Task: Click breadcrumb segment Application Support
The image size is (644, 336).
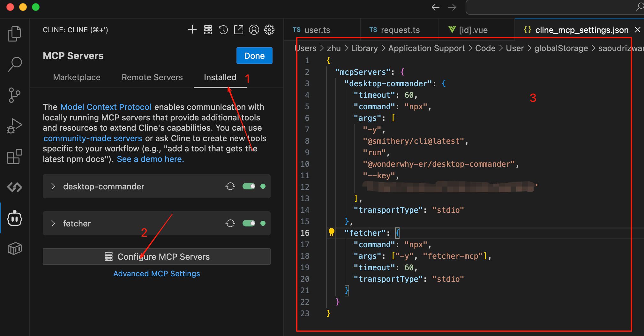Action: click(426, 48)
